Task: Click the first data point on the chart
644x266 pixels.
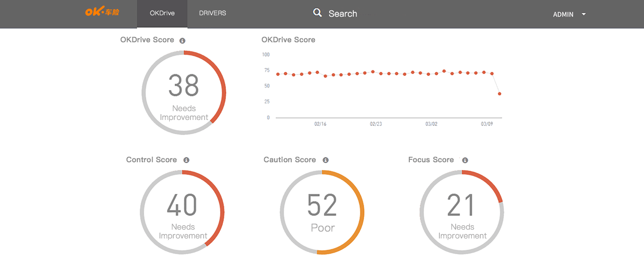Action: pos(278,74)
